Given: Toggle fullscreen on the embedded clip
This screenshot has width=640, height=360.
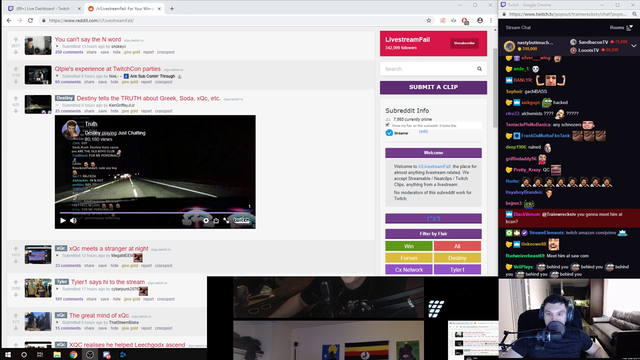Looking at the screenshot, I should pyautogui.click(x=226, y=220).
